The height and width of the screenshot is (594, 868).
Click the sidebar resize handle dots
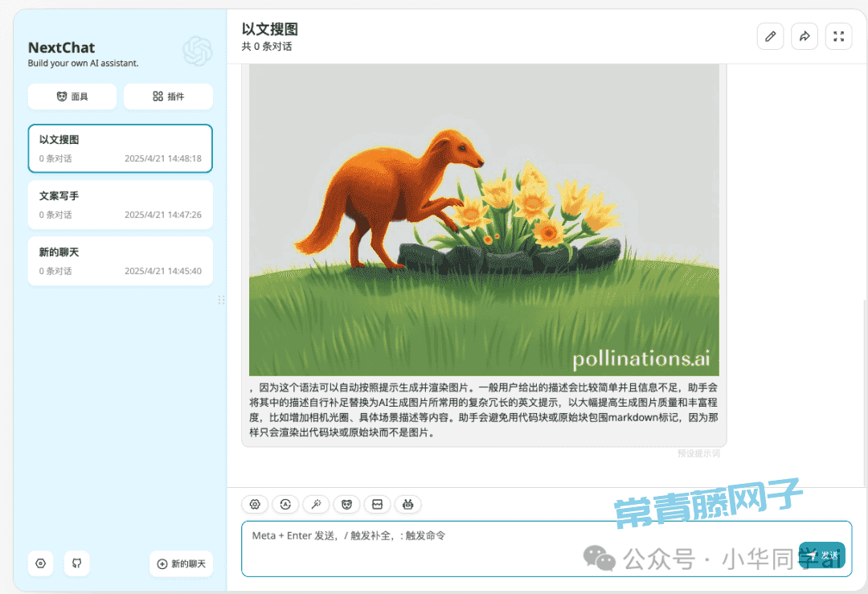(222, 300)
